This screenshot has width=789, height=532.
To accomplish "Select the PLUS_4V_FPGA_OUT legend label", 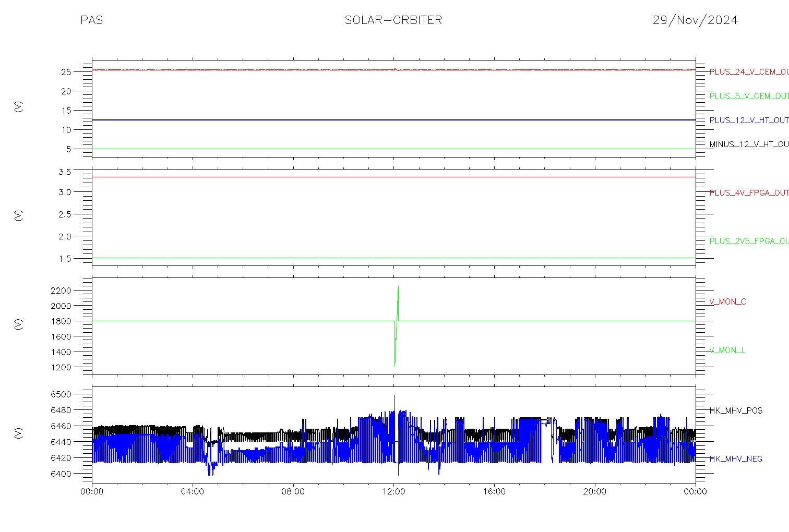I will tap(749, 193).
